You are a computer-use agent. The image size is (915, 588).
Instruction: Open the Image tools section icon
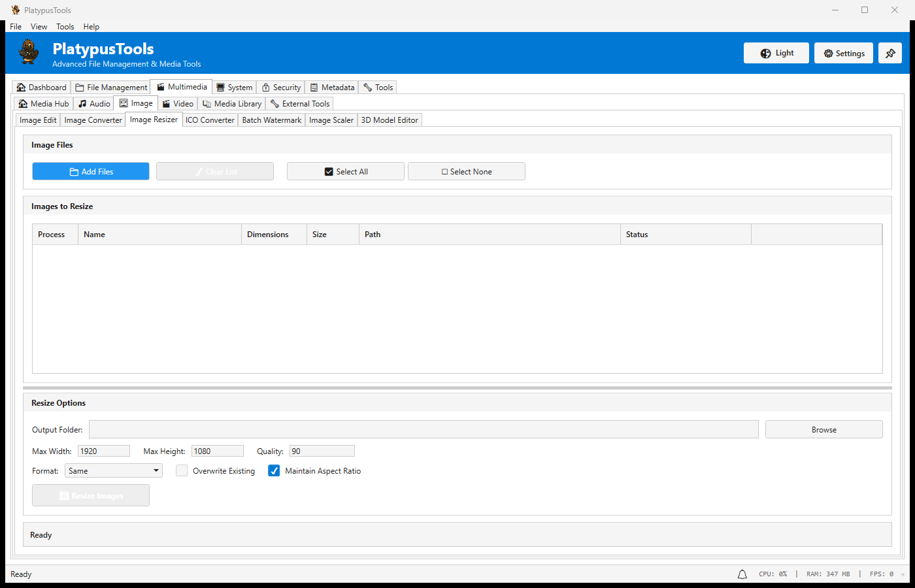[124, 103]
